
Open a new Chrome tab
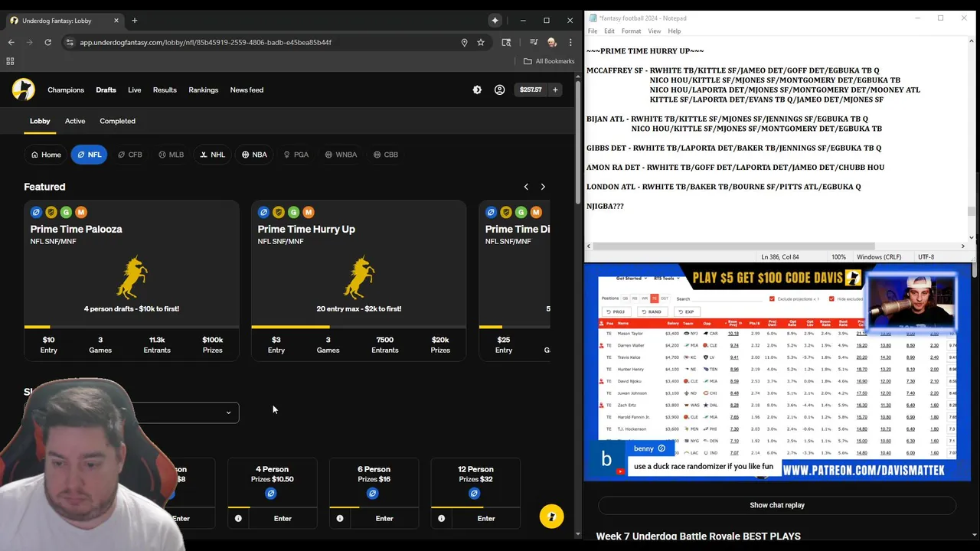click(134, 20)
